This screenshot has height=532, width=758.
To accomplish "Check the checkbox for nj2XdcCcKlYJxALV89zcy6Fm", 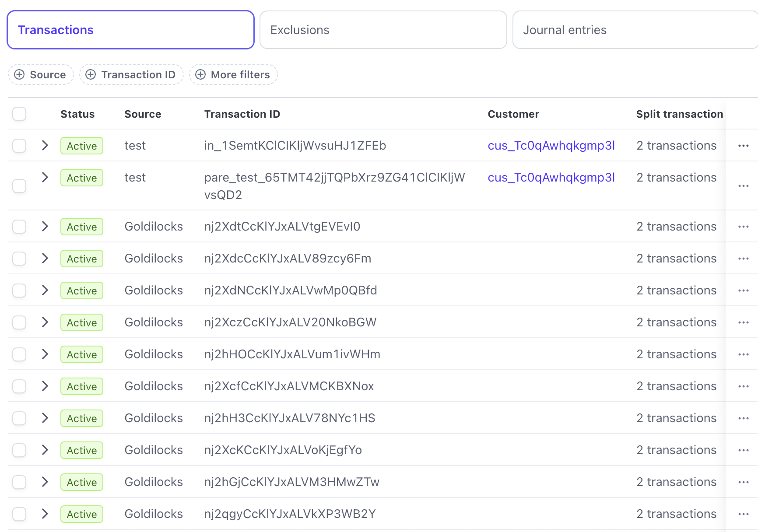I will (19, 259).
